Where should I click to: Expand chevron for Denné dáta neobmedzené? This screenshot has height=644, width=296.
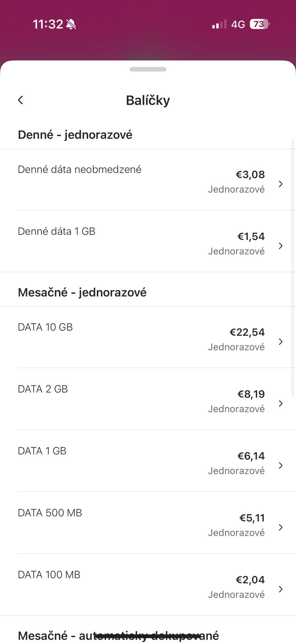tap(281, 184)
